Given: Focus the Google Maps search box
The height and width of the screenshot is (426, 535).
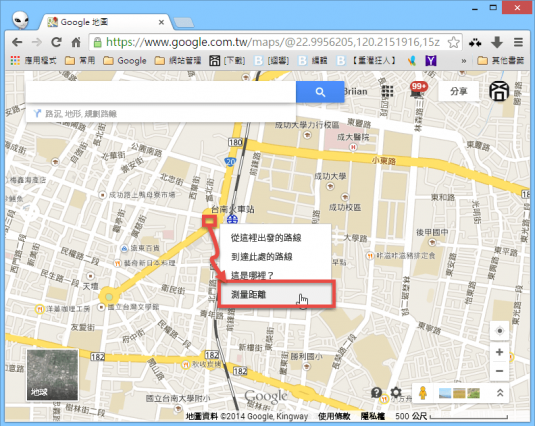Looking at the screenshot, I should pyautogui.click(x=161, y=92).
